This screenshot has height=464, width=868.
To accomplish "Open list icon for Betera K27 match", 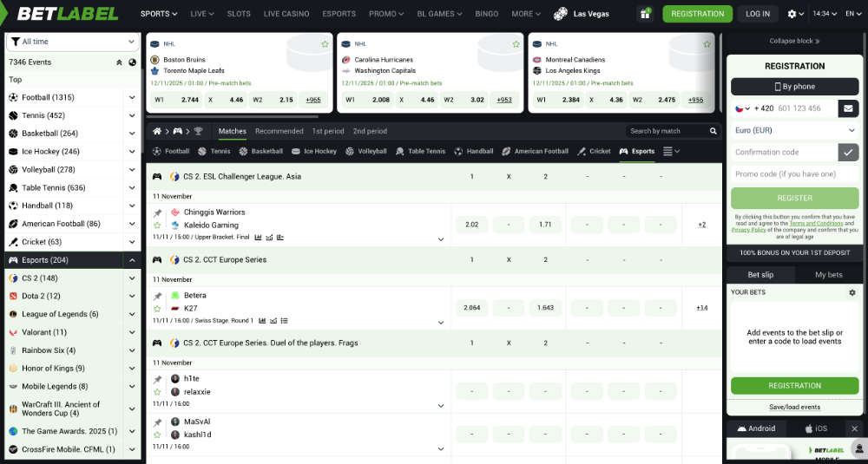I will point(285,320).
